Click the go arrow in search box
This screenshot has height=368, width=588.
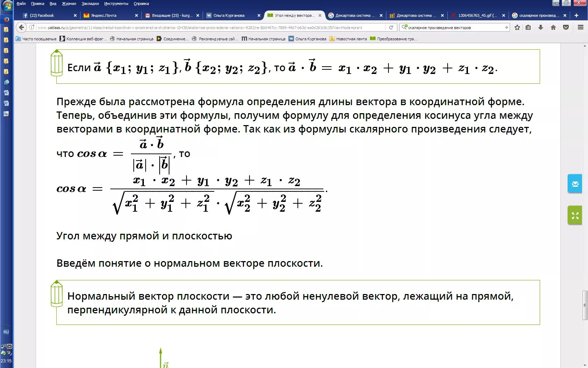click(506, 27)
